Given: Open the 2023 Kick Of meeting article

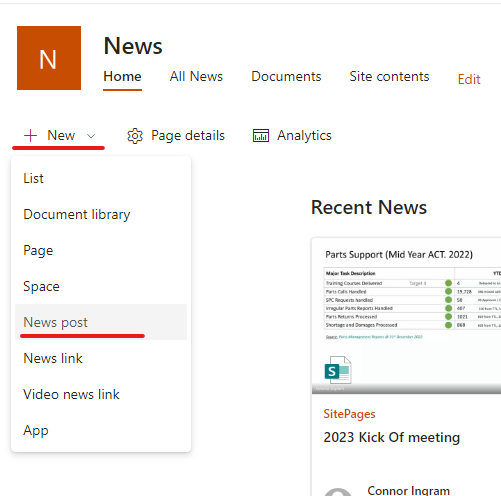Looking at the screenshot, I should (392, 437).
